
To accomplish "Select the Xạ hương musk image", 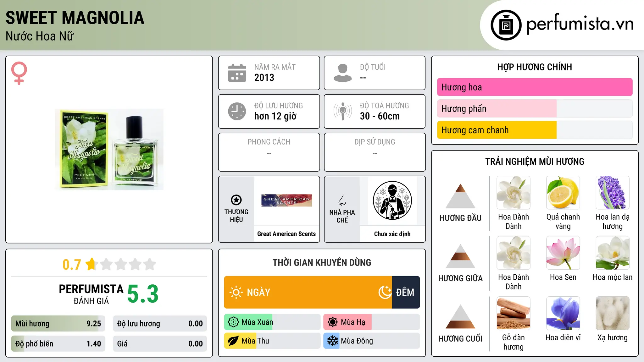I will (x=613, y=313).
